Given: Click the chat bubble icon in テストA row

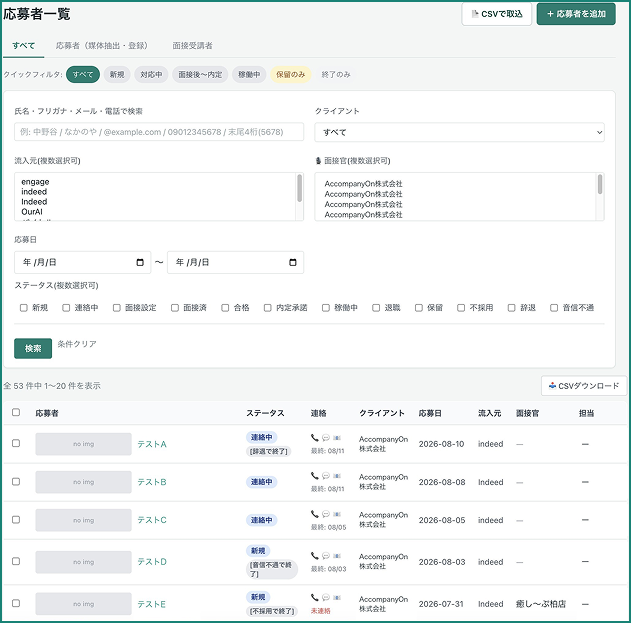Looking at the screenshot, I should [326, 437].
